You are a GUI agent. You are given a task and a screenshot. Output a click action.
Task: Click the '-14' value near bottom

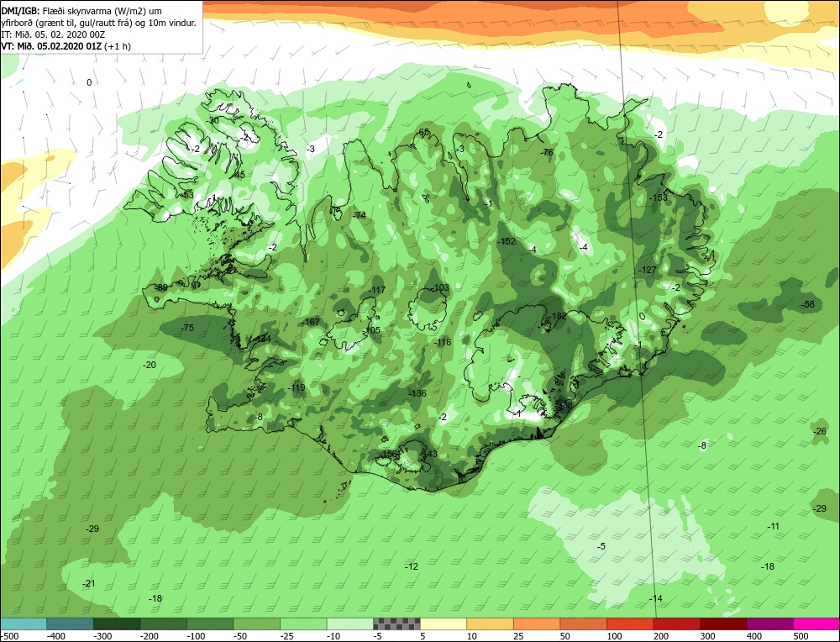pos(656,598)
